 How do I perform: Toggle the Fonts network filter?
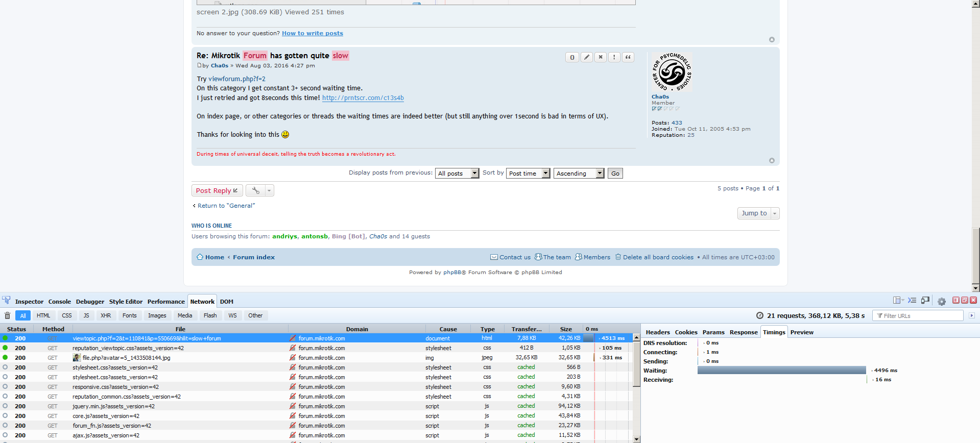click(x=130, y=315)
